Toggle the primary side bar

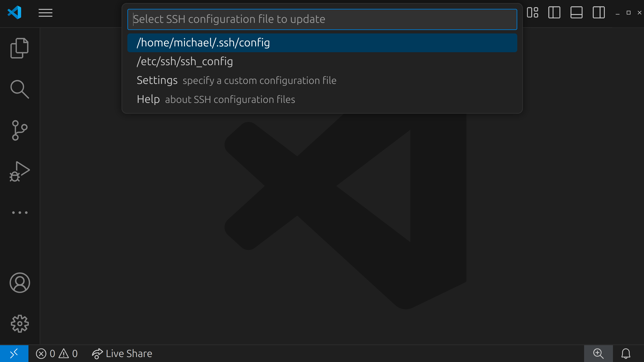pos(554,13)
